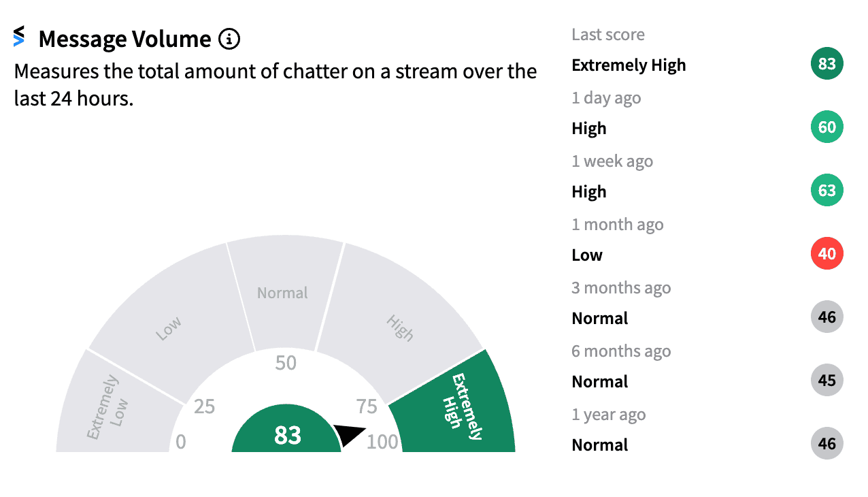Click the High label under 1 week ago

588,192
